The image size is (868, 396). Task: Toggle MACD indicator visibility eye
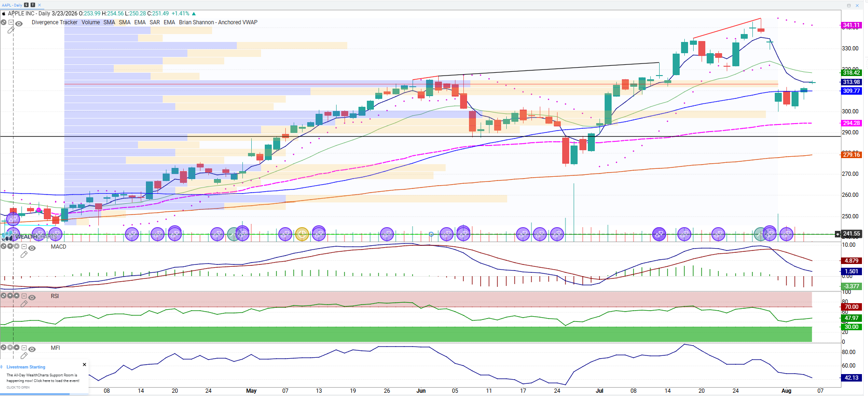pyautogui.click(x=32, y=248)
